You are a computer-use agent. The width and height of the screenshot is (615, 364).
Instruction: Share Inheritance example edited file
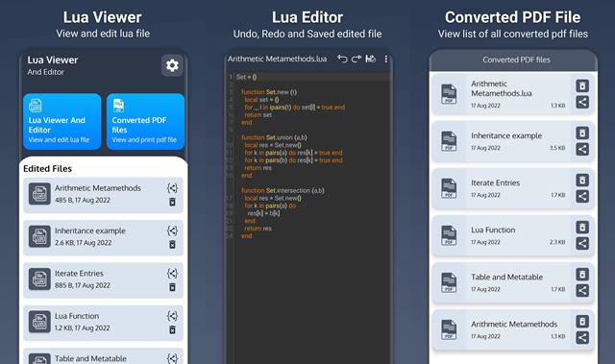pos(172,231)
